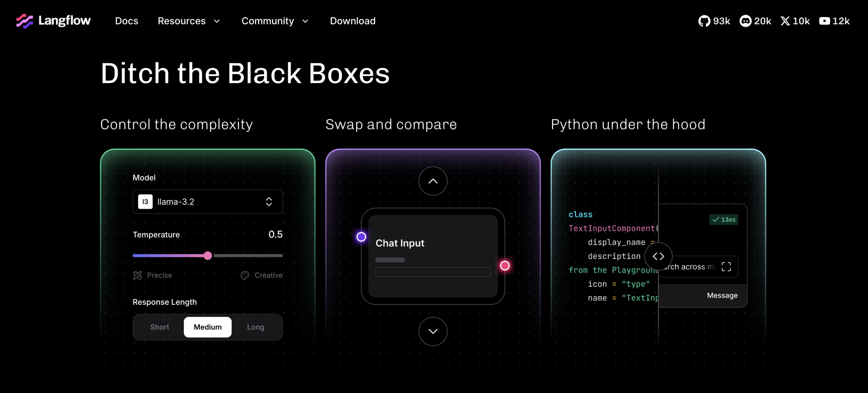Click the model selector up-down chevrons
This screenshot has width=868, height=393.
[x=269, y=202]
